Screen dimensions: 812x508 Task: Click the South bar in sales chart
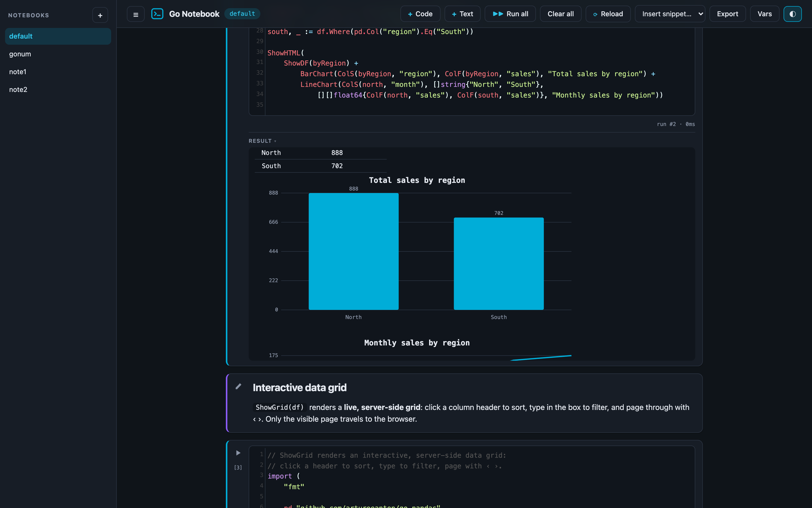pos(499,264)
